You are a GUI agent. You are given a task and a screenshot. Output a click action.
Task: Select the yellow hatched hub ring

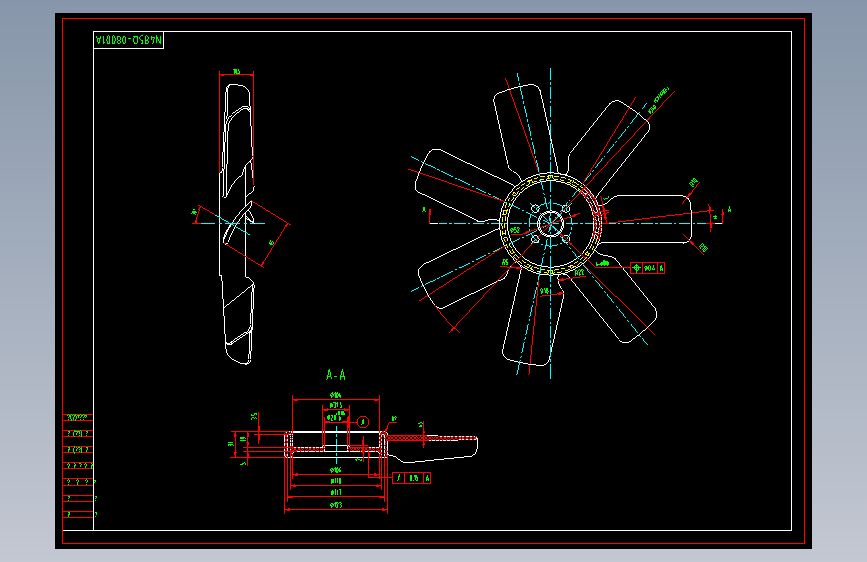550,224
